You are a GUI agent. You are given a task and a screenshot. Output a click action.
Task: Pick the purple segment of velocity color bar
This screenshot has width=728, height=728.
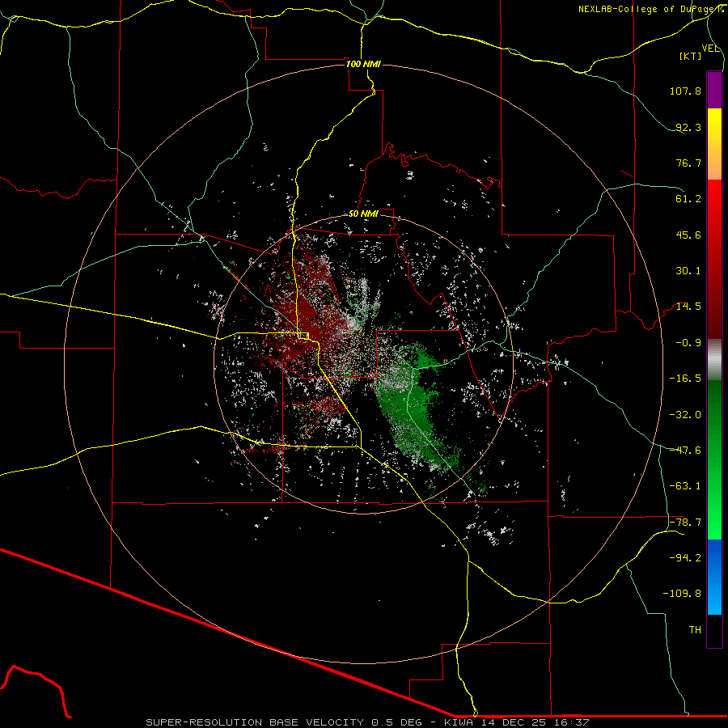(x=714, y=90)
